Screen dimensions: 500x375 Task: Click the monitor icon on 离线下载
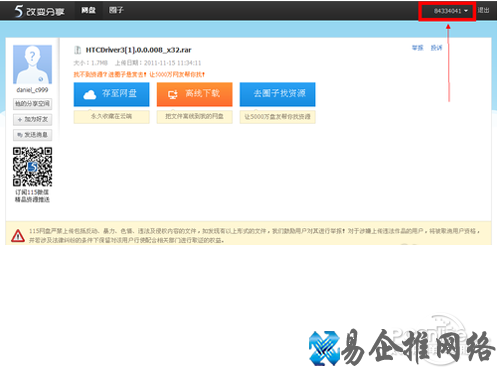[x=173, y=95]
